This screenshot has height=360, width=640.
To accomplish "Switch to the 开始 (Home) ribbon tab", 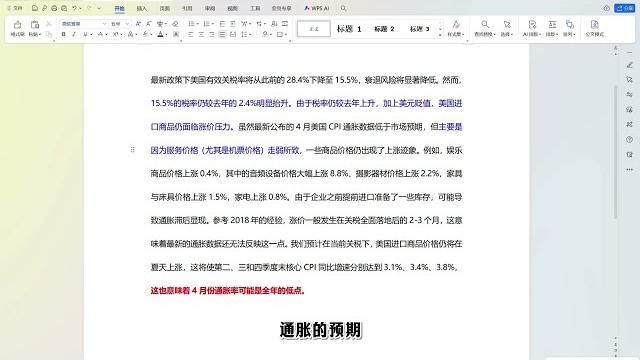I will pos(119,8).
